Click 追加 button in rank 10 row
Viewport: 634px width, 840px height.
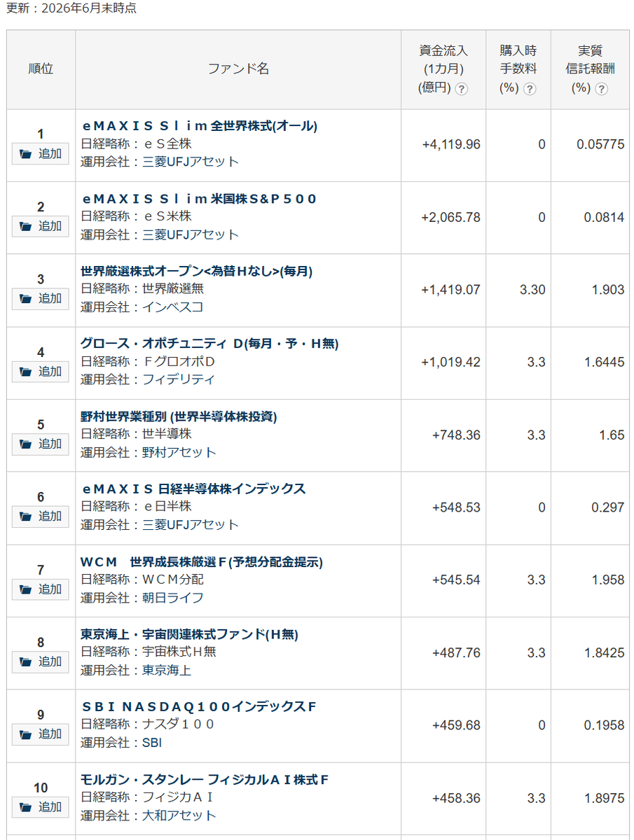41,807
